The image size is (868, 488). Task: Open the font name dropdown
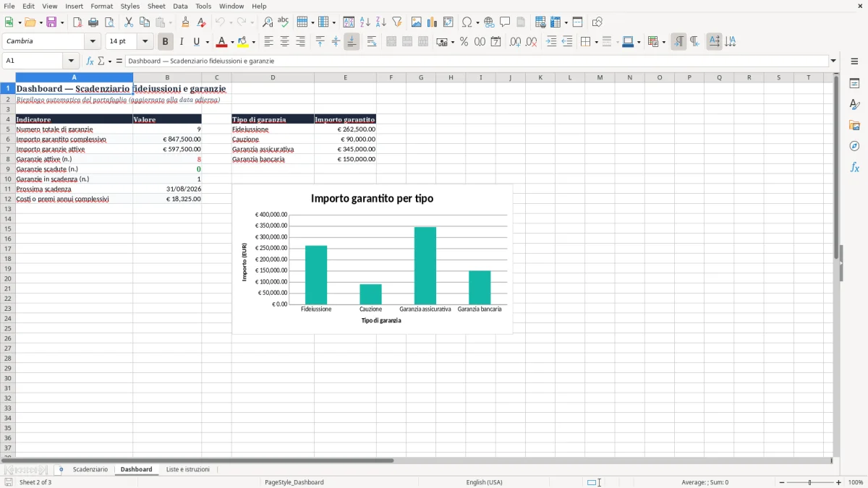(x=93, y=42)
